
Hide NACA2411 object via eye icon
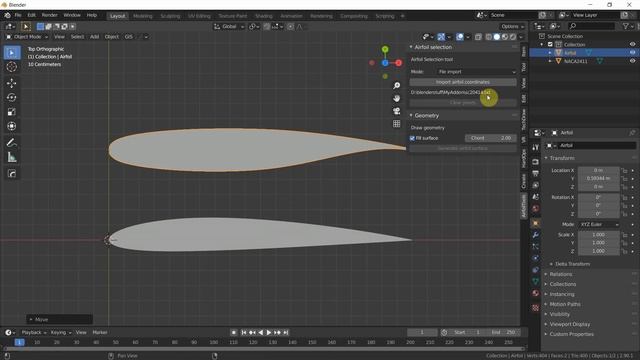[x=632, y=61]
